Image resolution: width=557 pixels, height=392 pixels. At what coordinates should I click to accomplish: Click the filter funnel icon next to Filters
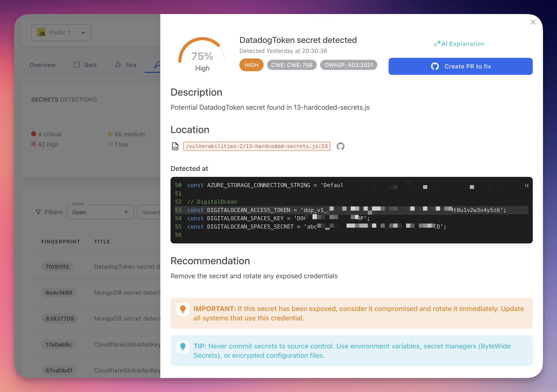click(38, 212)
